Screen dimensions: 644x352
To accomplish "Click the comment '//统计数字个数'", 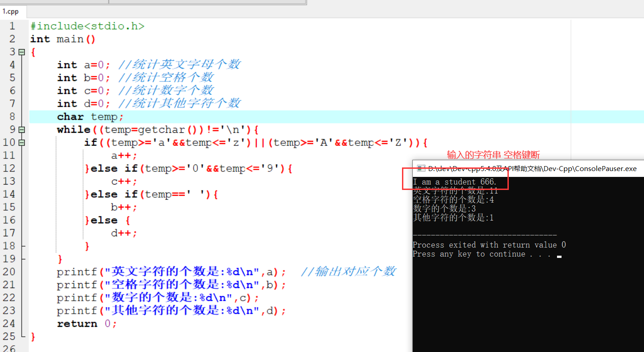I will tap(166, 91).
